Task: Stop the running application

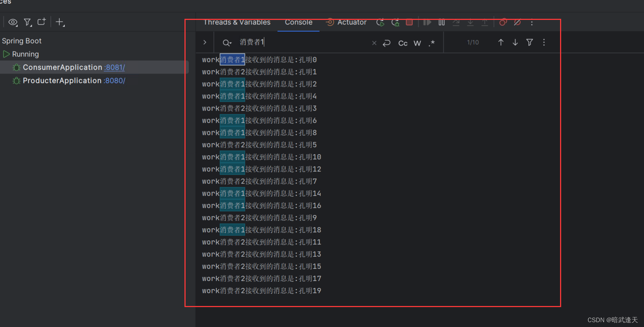Action: (x=409, y=22)
